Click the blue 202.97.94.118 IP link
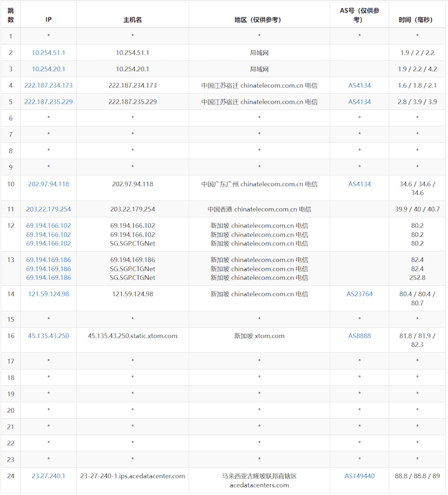 (x=48, y=185)
